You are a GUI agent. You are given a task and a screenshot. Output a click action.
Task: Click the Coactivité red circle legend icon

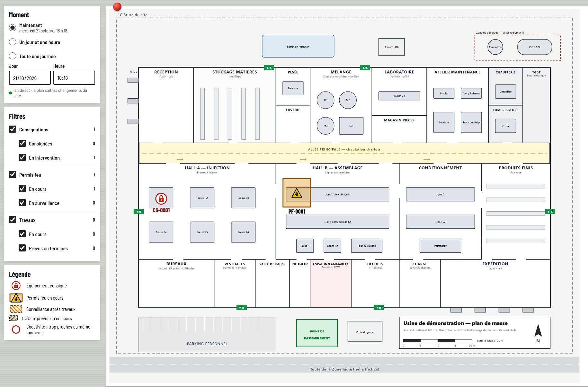[x=16, y=330]
